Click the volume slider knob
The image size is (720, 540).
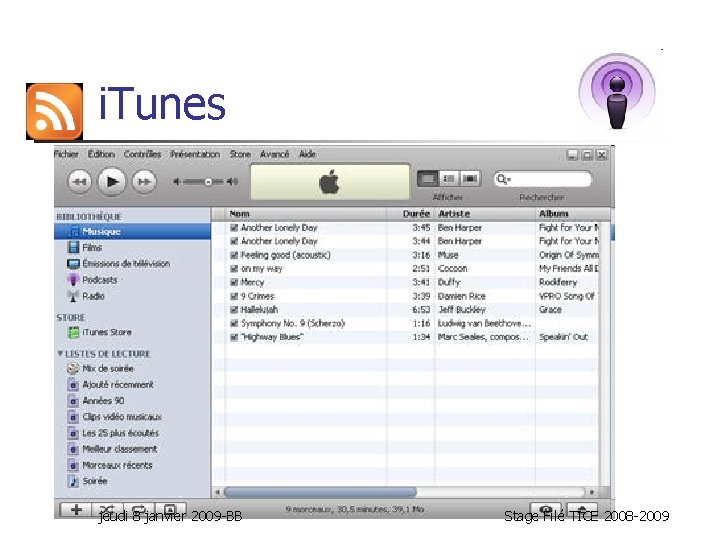[208, 182]
